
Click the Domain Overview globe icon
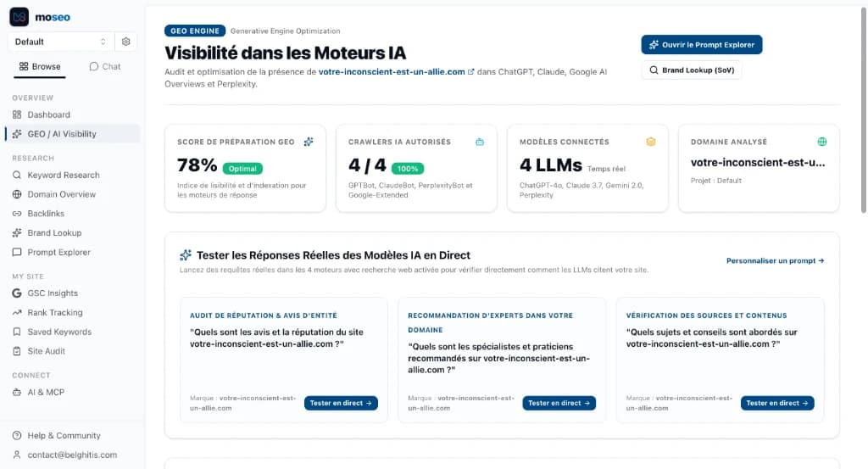(x=17, y=194)
